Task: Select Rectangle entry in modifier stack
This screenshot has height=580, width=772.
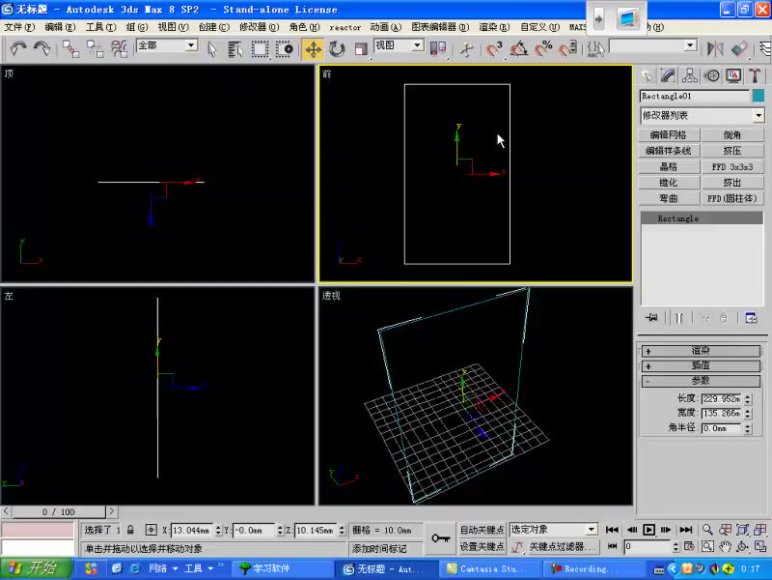Action: coord(702,218)
